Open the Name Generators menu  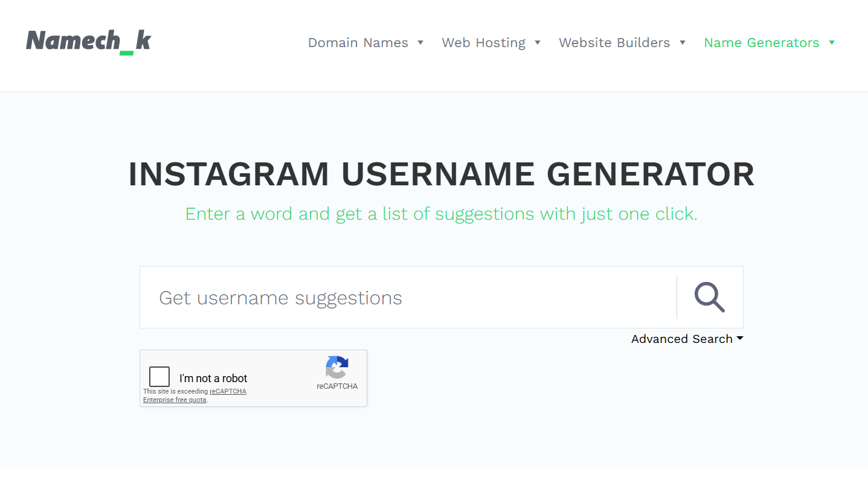pyautogui.click(x=770, y=43)
